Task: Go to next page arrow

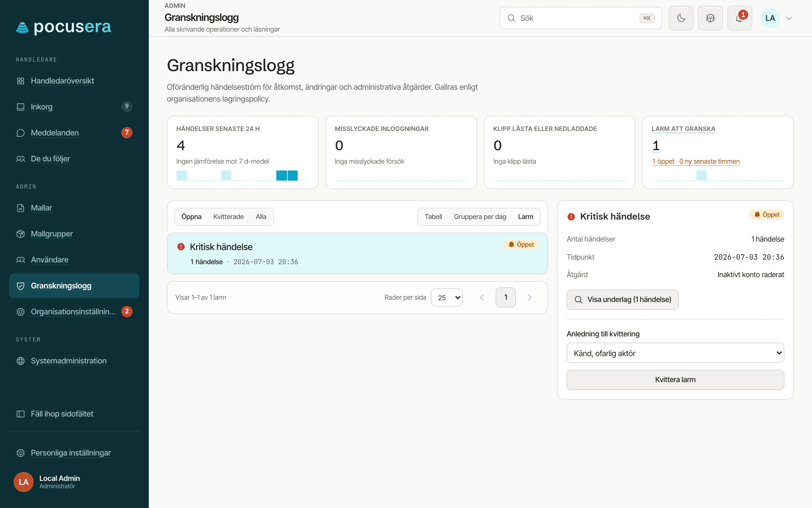Action: (529, 297)
